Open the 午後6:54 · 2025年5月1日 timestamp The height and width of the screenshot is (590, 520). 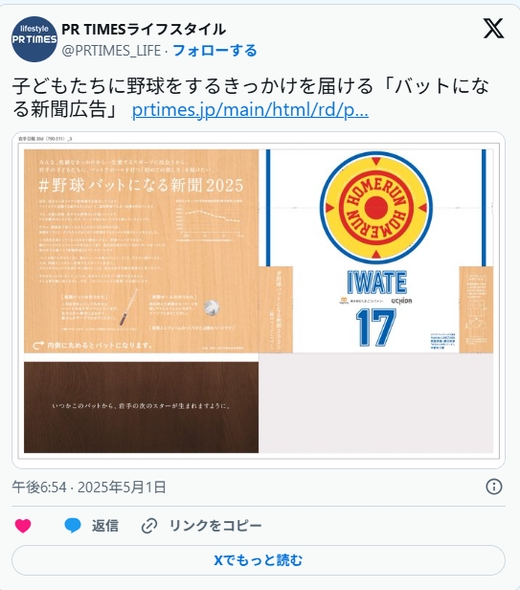tap(89, 487)
